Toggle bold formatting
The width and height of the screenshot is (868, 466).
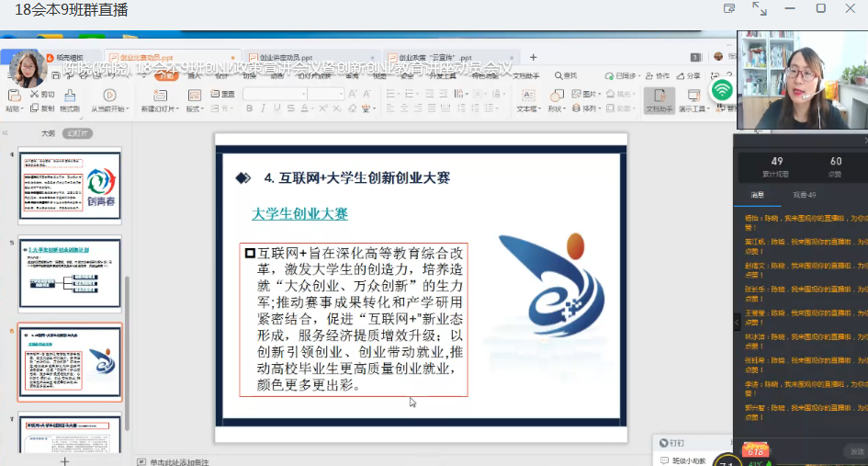249,108
